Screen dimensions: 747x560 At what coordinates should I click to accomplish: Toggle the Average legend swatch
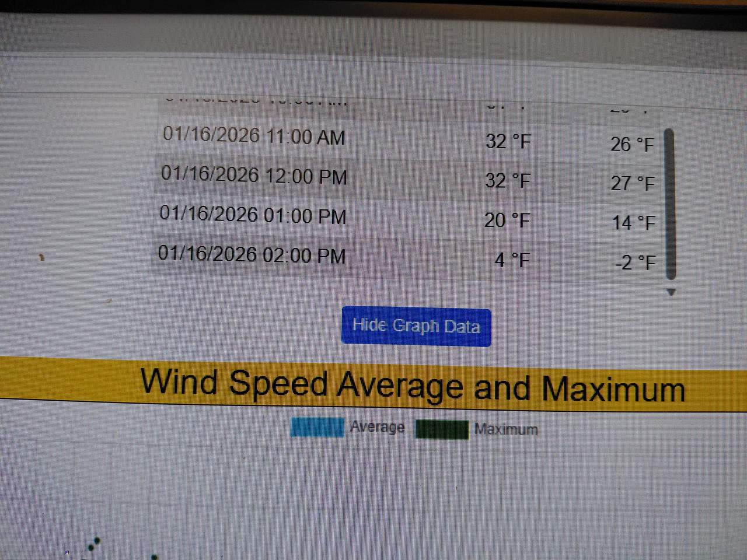pos(317,427)
